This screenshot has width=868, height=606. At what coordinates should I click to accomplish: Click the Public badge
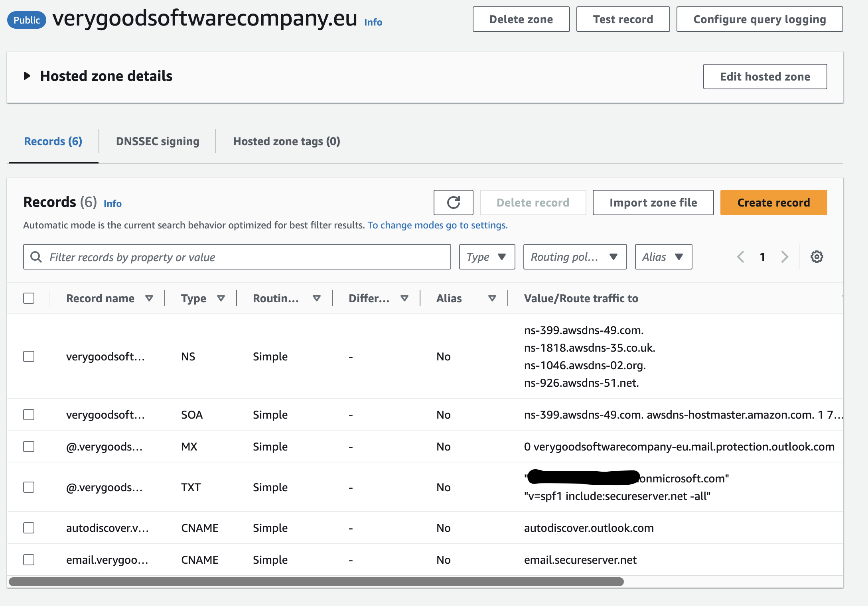27,20
